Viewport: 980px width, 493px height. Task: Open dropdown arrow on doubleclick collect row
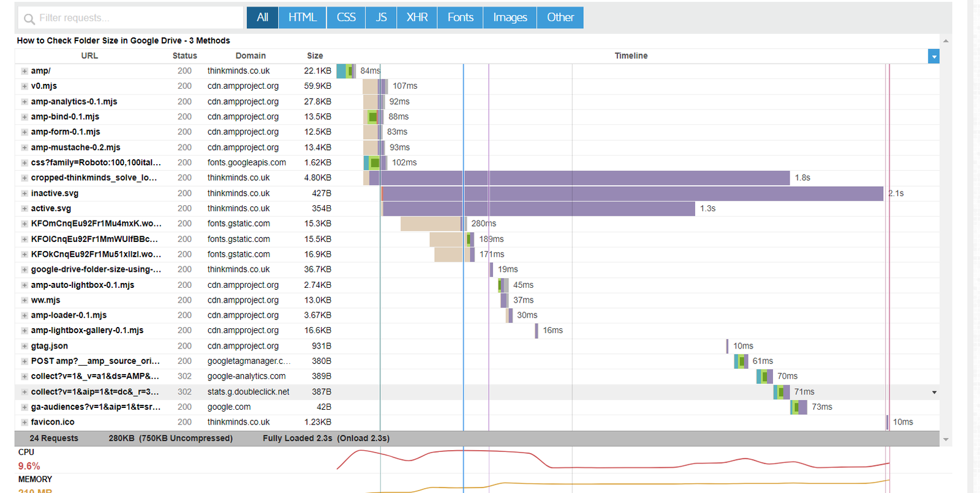coord(934,393)
